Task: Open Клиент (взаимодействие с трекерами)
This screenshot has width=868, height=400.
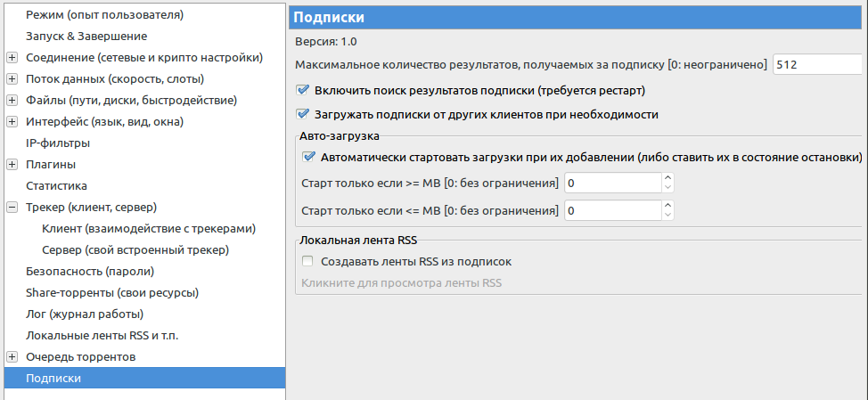Action: pos(149,228)
